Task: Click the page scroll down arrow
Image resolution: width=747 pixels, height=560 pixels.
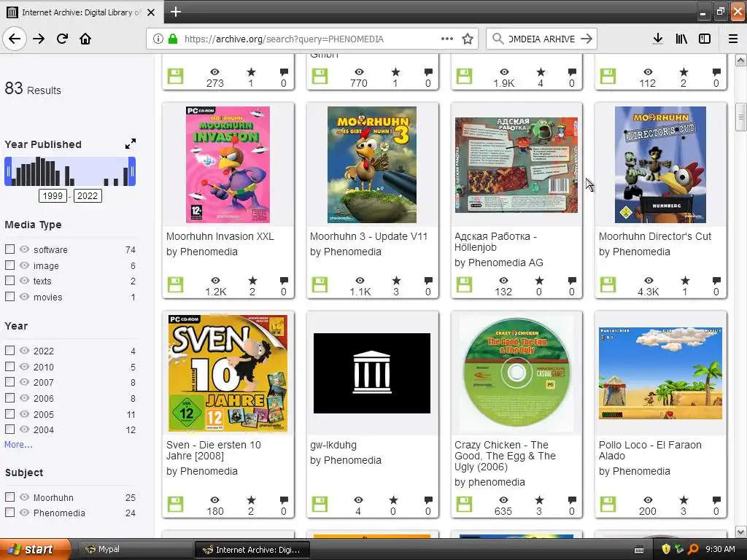Action: tap(740, 532)
